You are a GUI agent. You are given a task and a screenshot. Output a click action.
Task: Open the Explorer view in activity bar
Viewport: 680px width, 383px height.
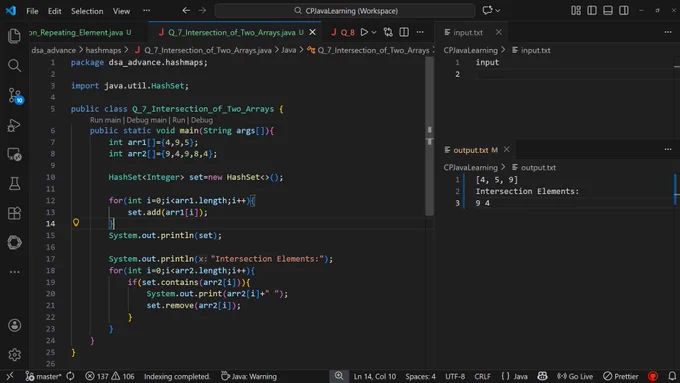tap(14, 36)
